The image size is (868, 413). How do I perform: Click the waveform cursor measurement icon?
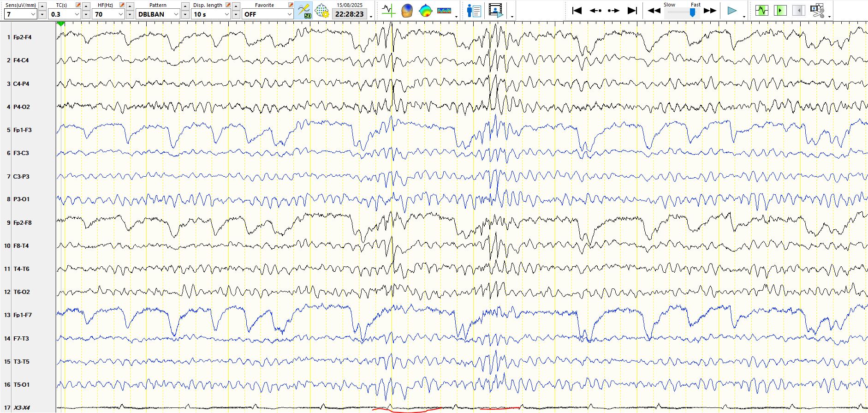388,10
